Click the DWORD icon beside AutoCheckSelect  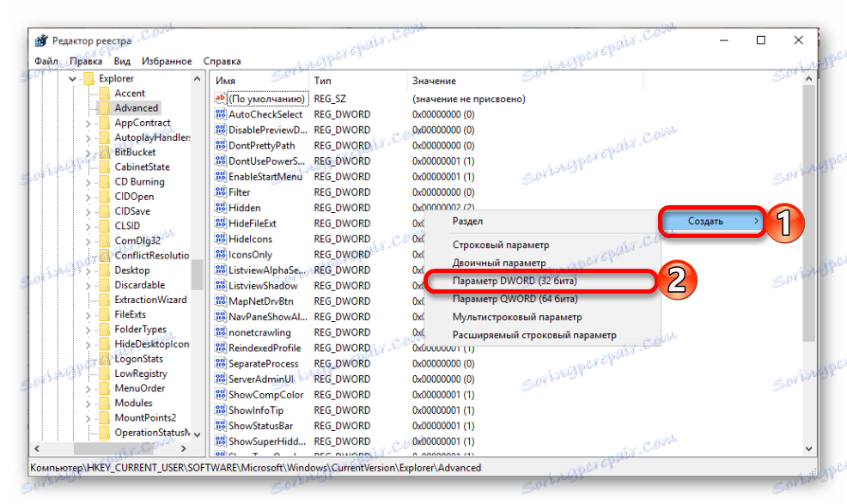pyautogui.click(x=222, y=113)
